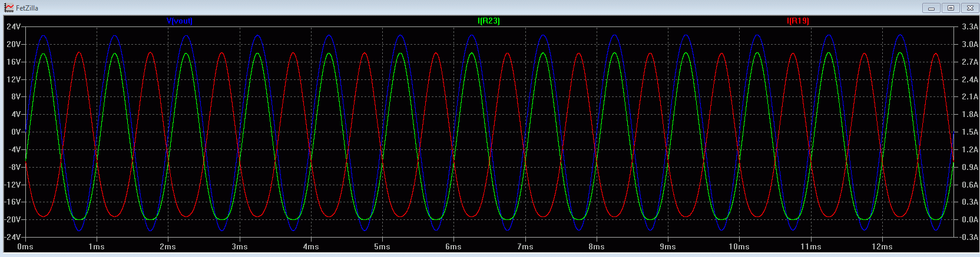Click the 12V left axis label
Viewport: 980px width, 257px height.
pos(14,79)
